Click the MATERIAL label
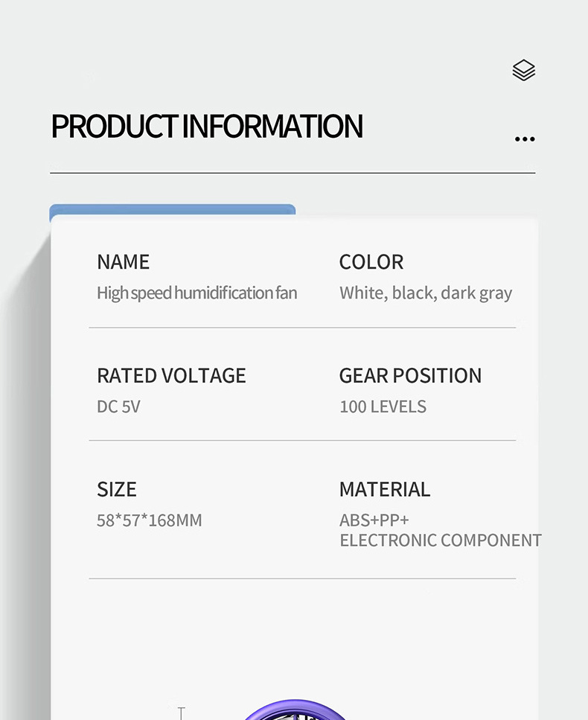This screenshot has height=720, width=588. click(384, 489)
